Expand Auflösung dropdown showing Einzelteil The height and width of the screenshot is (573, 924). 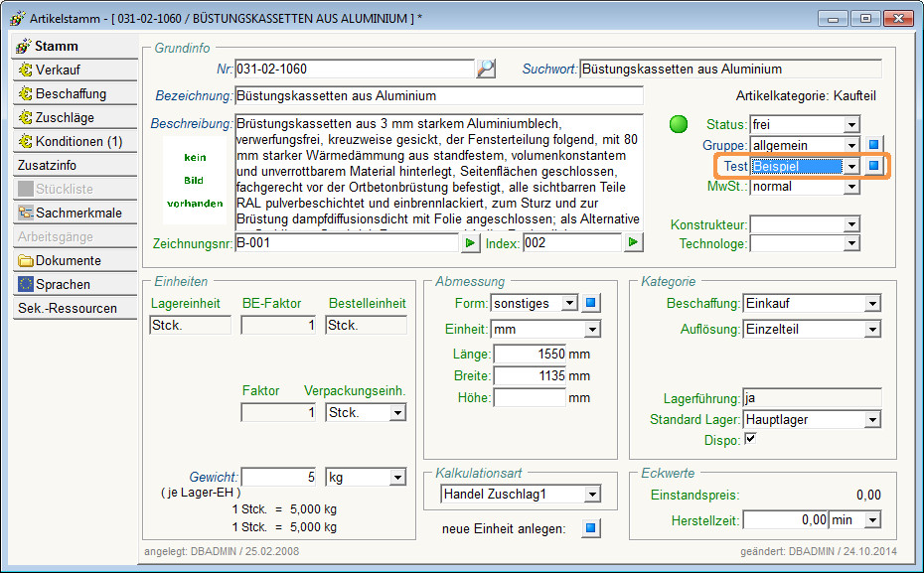click(872, 329)
